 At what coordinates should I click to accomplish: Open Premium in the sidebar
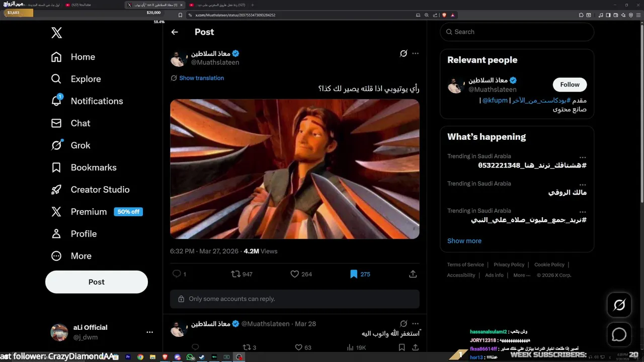97,212
